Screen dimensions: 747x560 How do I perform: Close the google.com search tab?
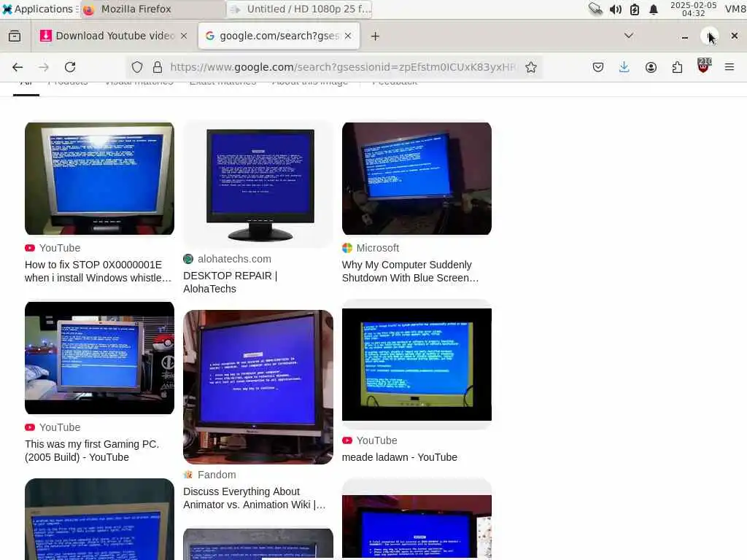point(348,36)
